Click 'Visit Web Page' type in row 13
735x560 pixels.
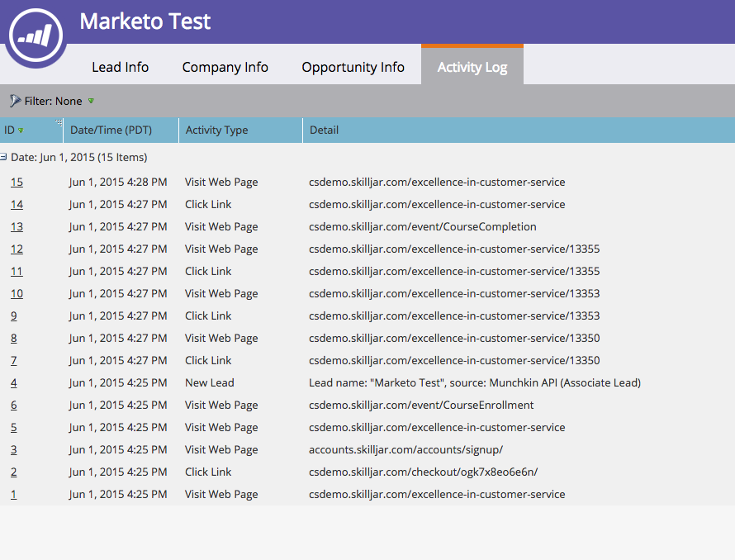[x=221, y=226]
